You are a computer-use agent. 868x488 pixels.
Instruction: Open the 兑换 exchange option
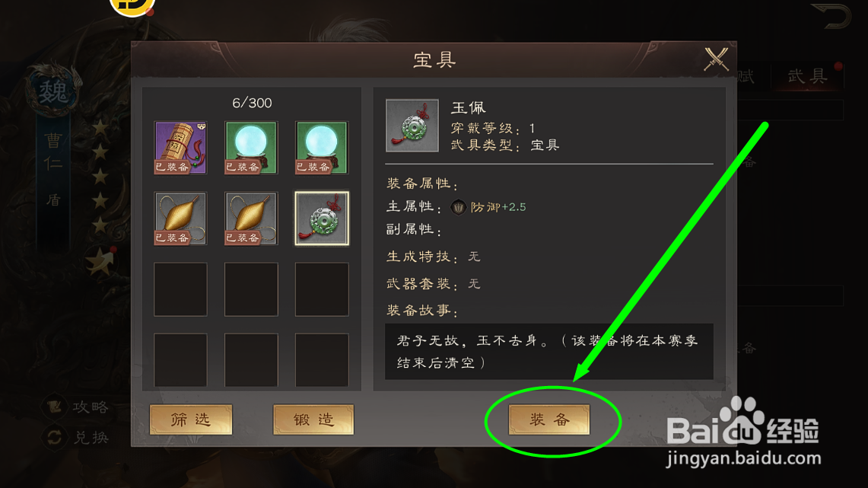78,438
